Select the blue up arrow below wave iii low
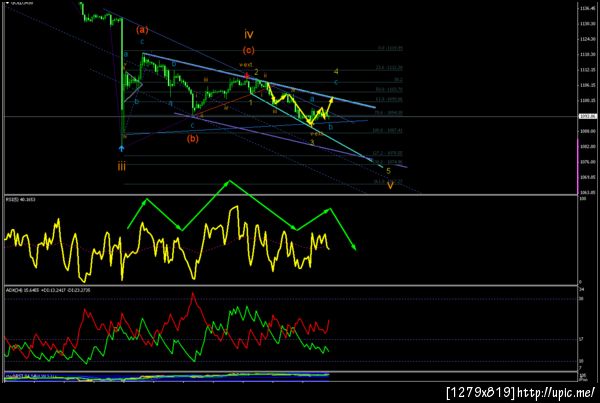 point(122,148)
